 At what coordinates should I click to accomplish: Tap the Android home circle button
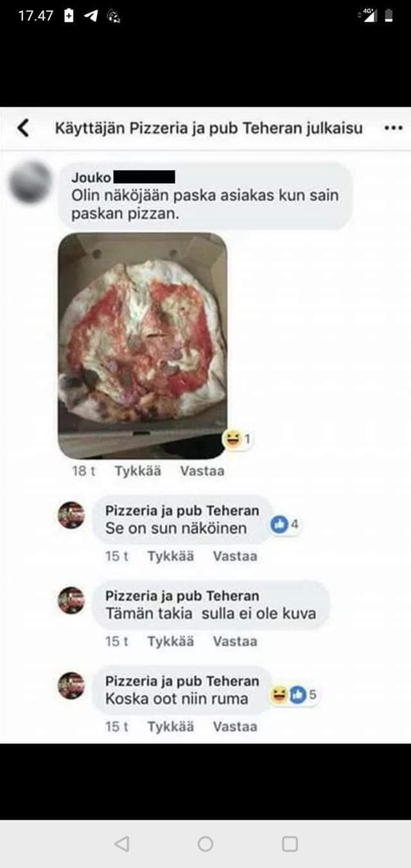click(205, 844)
